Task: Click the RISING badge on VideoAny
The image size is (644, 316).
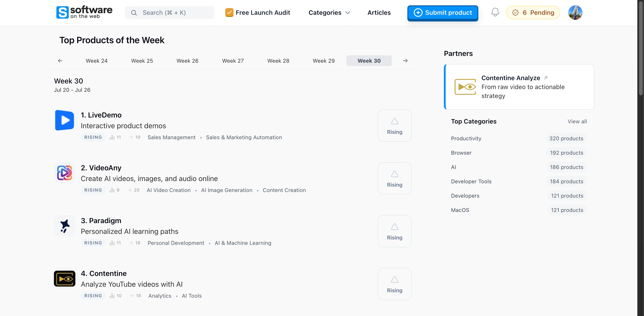Action: (93, 190)
